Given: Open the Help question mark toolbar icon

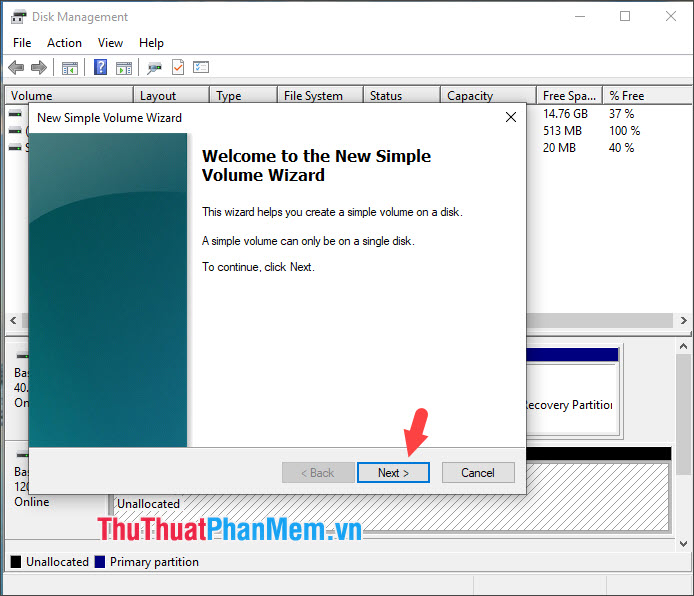Looking at the screenshot, I should [100, 67].
